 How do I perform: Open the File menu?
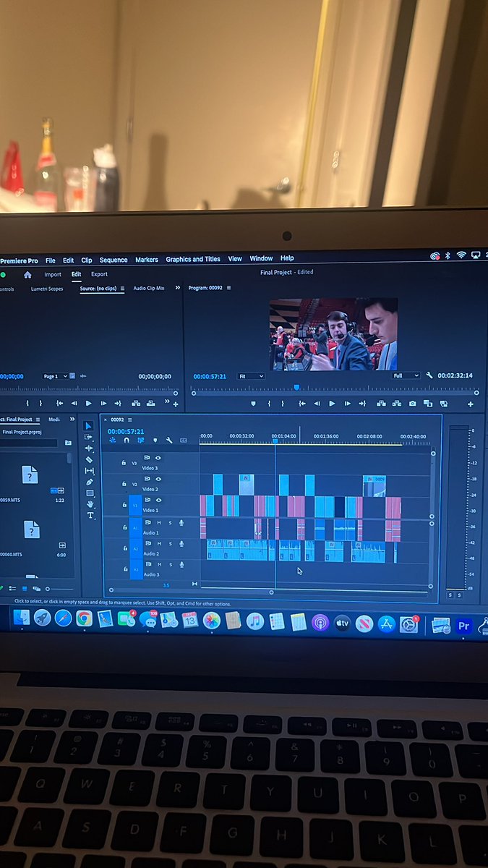point(51,260)
